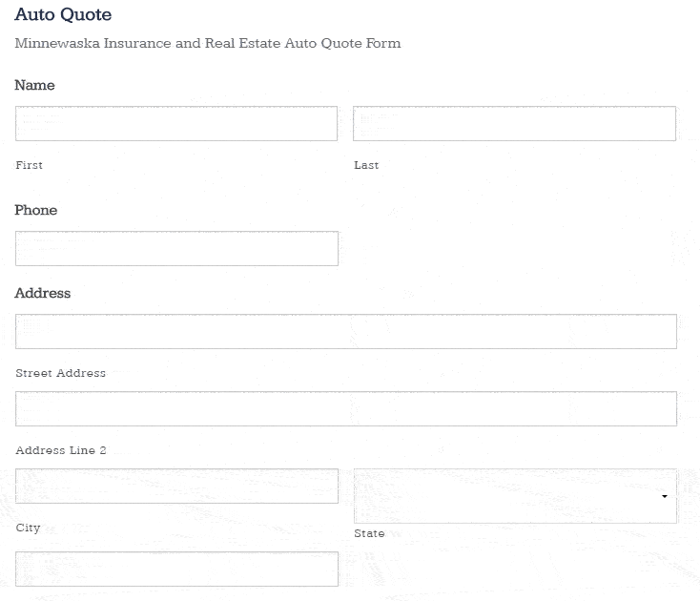Open the State dropdown list
This screenshot has height=601, width=700.
[x=515, y=496]
